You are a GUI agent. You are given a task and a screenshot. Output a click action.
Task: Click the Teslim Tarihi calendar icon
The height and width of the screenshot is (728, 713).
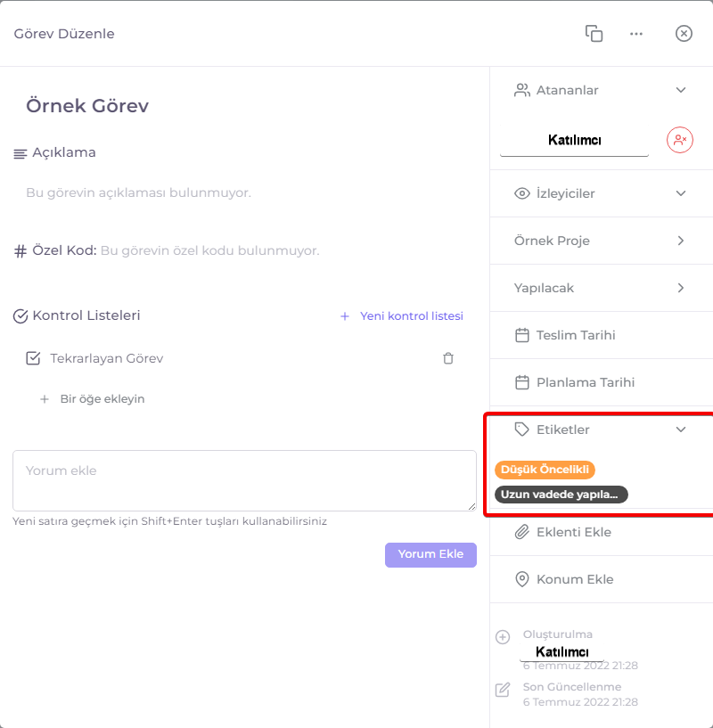click(x=522, y=335)
